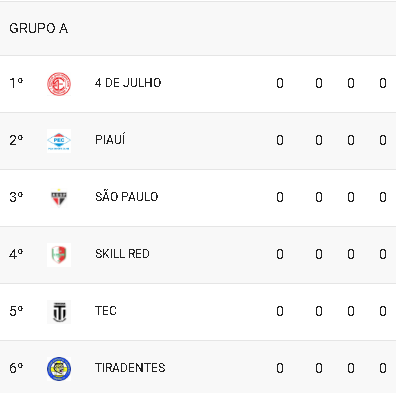Click the São Paulo club shield
The height and width of the screenshot is (393, 398).
(59, 198)
